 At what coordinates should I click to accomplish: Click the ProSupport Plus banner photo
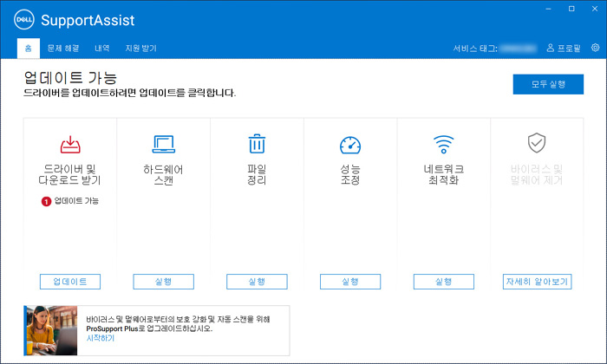51,330
